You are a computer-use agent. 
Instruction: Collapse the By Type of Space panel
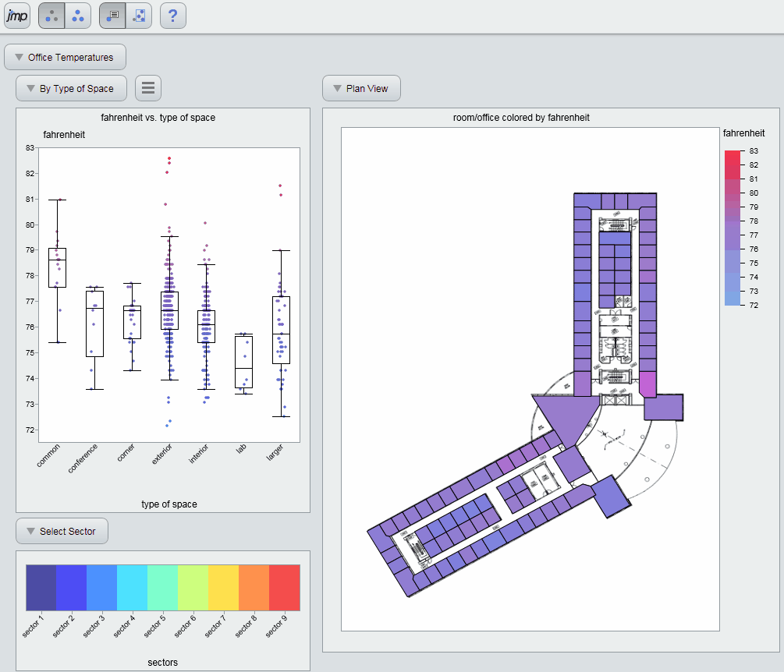tap(70, 88)
